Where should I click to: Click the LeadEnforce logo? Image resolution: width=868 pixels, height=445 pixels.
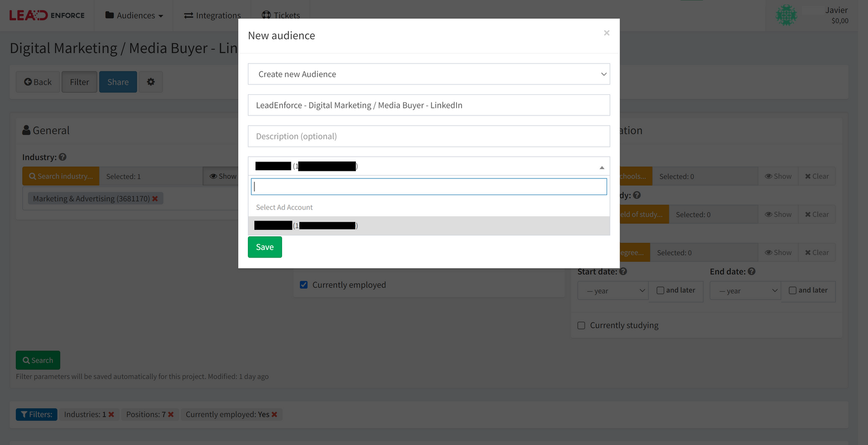47,15
